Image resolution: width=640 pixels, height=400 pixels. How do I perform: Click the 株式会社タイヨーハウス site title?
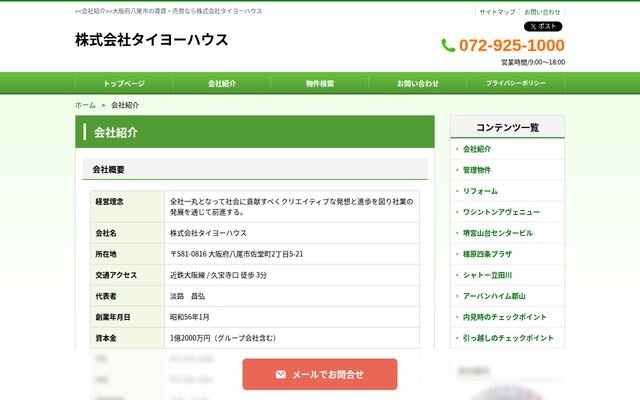pos(151,40)
